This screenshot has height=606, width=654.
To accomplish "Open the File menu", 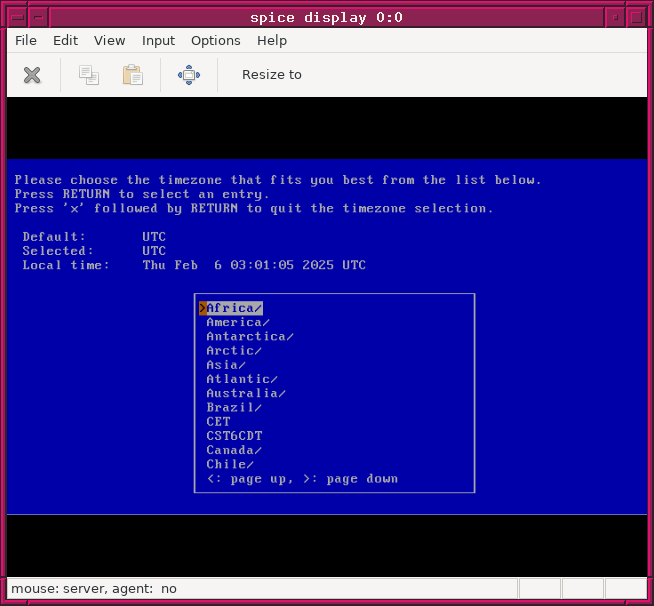I will coord(26,41).
